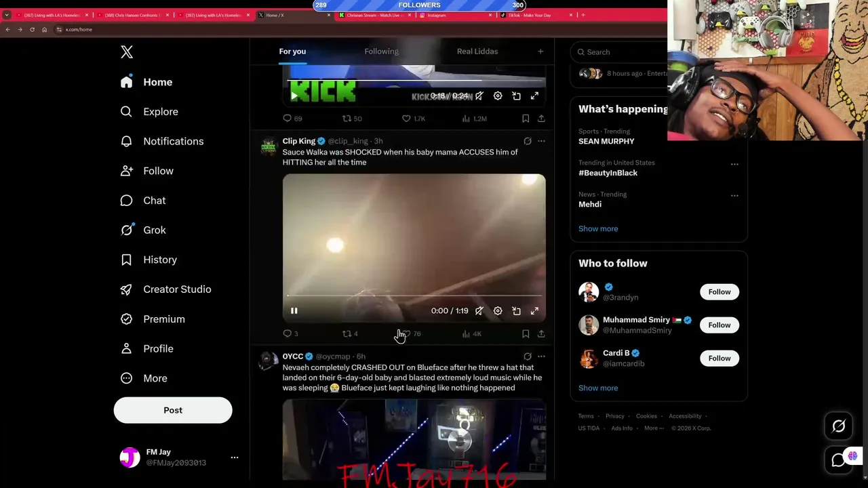
Task: Open picture-in-picture for the Sauce Walka video
Action: click(x=516, y=310)
